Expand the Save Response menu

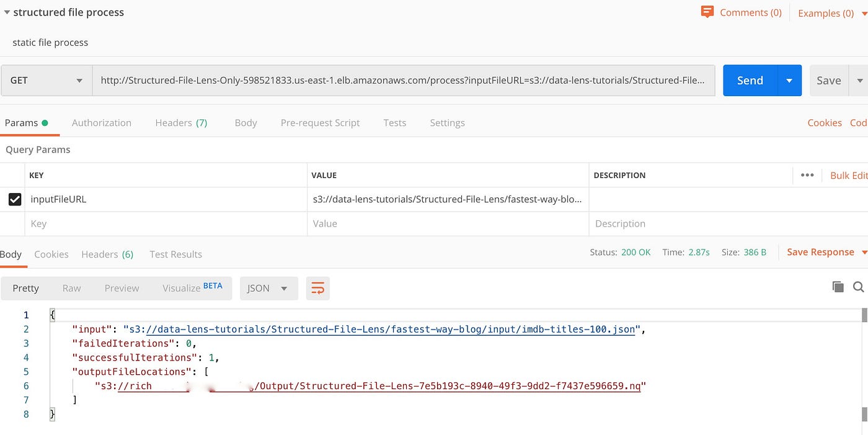(x=826, y=252)
